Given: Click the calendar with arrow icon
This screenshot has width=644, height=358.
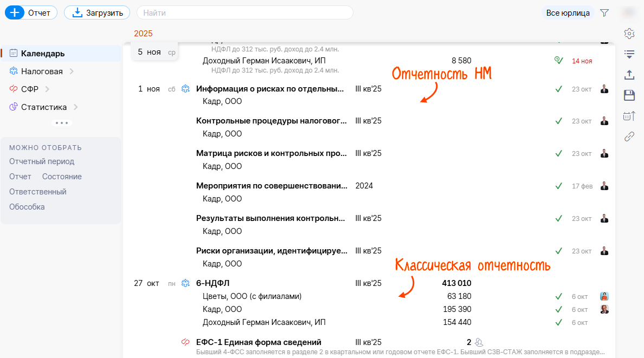Looking at the screenshot, I should pyautogui.click(x=629, y=116).
